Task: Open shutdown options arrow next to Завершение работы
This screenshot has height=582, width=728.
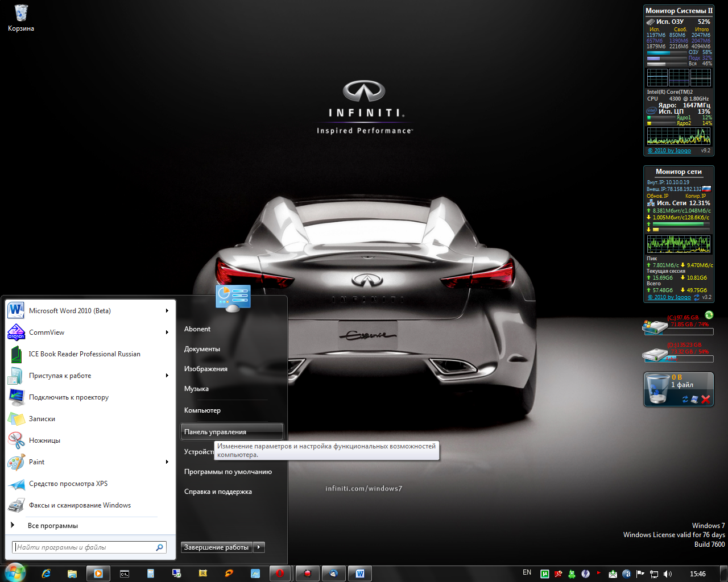Action: click(259, 547)
